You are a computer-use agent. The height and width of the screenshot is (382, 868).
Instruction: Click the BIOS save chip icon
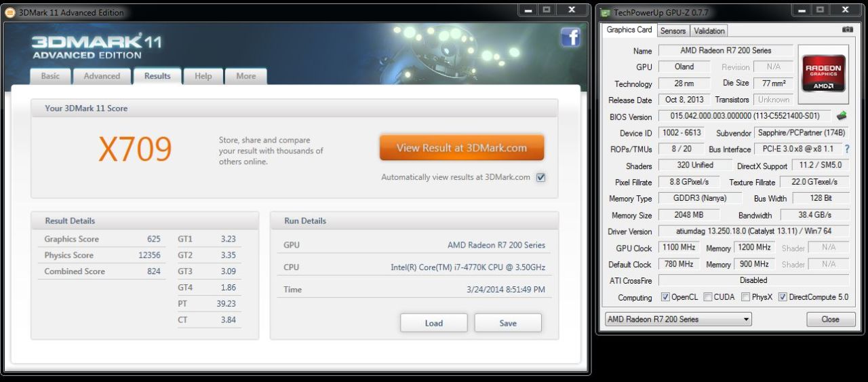pyautogui.click(x=842, y=116)
